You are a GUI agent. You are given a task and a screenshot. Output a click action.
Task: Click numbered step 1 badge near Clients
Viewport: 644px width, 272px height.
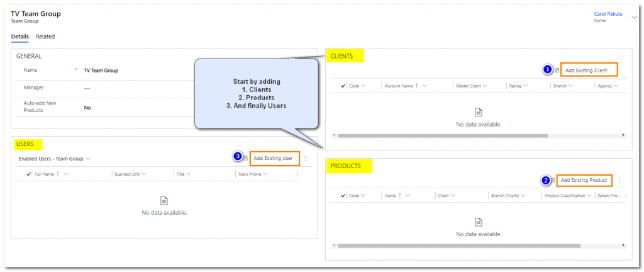pos(547,70)
